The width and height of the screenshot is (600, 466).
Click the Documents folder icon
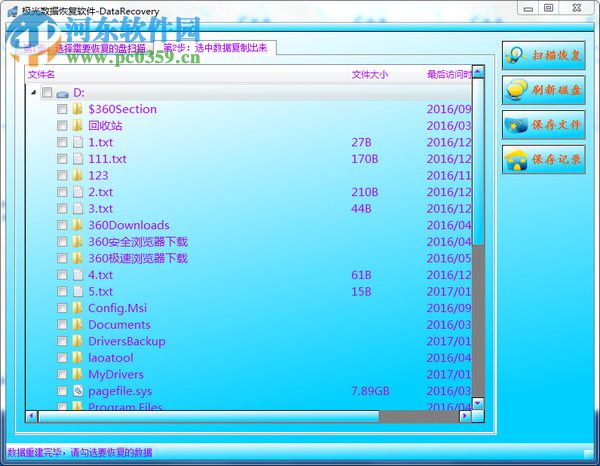point(77,324)
